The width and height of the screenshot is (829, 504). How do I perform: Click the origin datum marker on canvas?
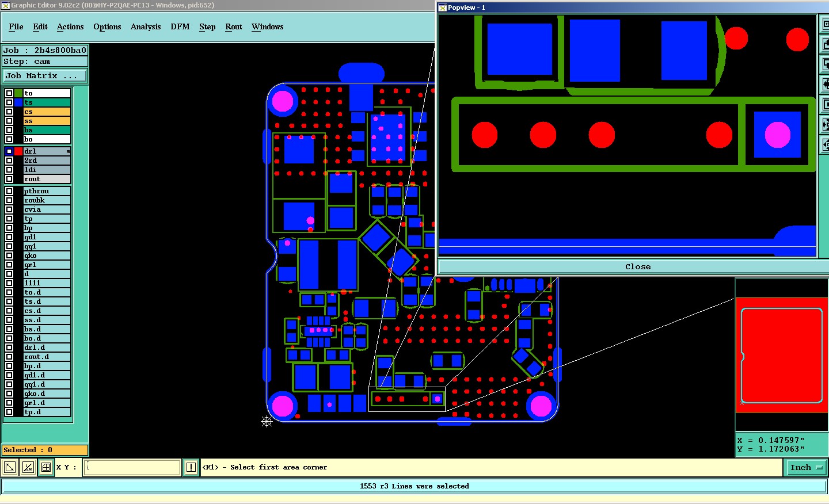(x=267, y=422)
